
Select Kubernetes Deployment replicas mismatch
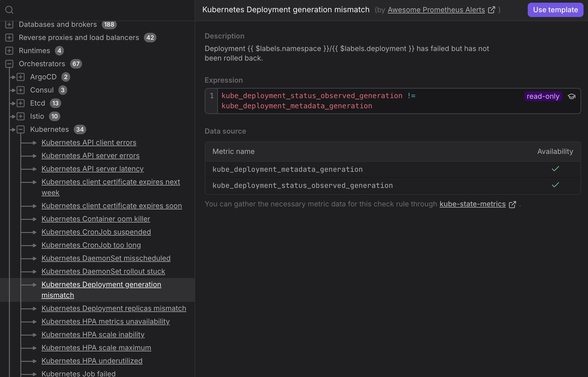click(114, 308)
